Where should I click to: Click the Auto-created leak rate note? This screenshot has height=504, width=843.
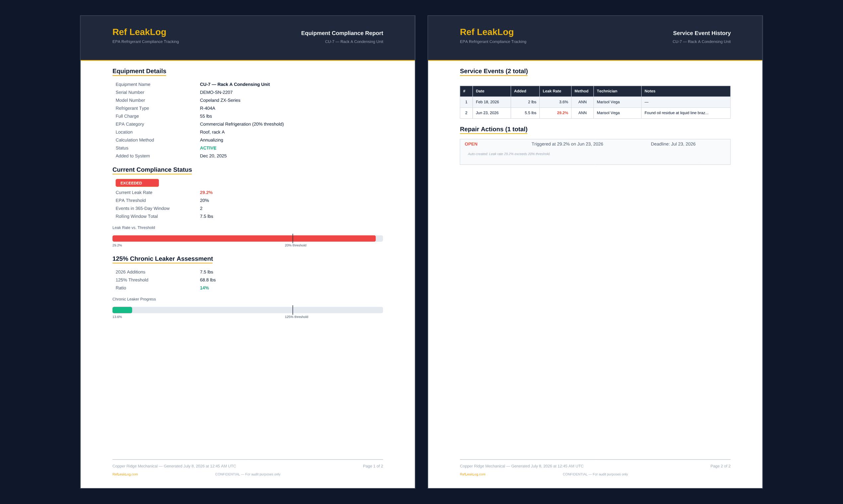tap(509, 154)
